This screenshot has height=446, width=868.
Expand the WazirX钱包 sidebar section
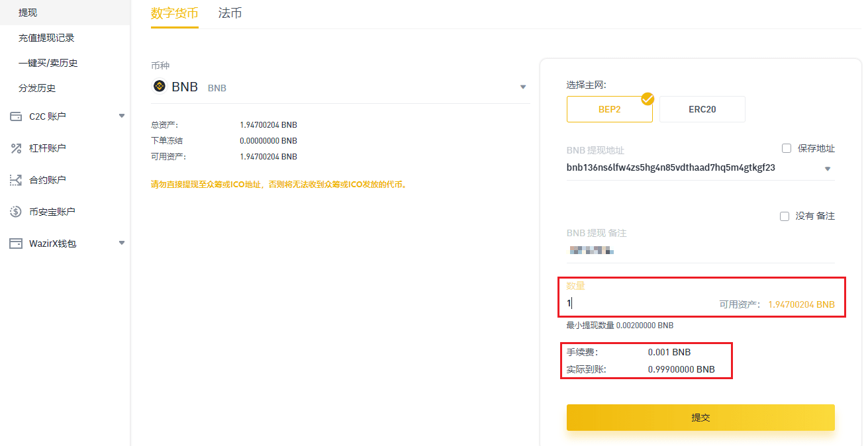pyautogui.click(x=121, y=243)
